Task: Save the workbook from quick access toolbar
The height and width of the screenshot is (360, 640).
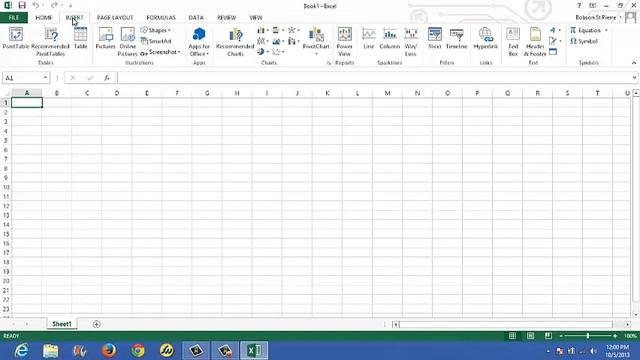Action: pos(22,5)
